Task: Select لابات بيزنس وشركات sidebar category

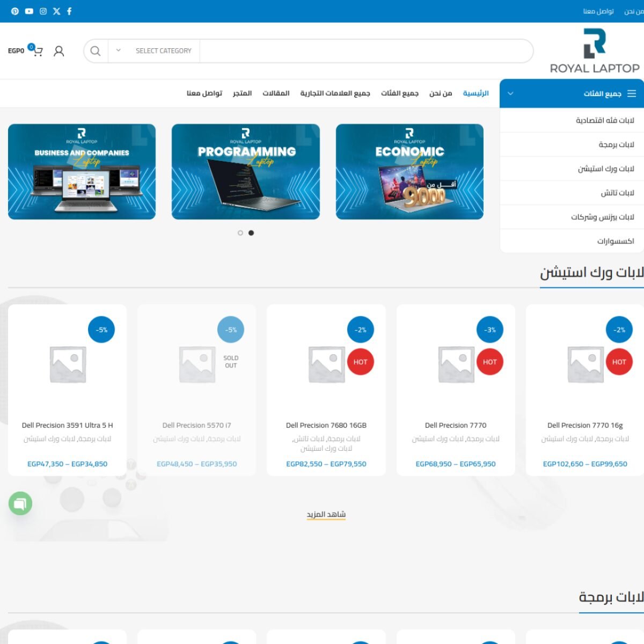Action: click(x=572, y=217)
